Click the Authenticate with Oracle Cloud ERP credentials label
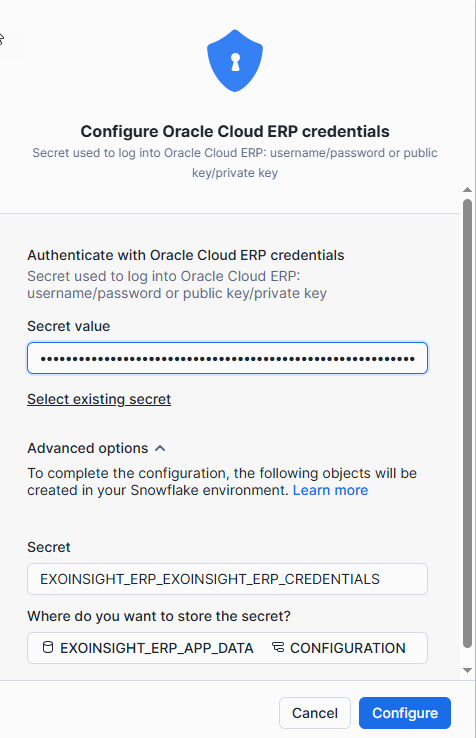476x738 pixels. 186,255
